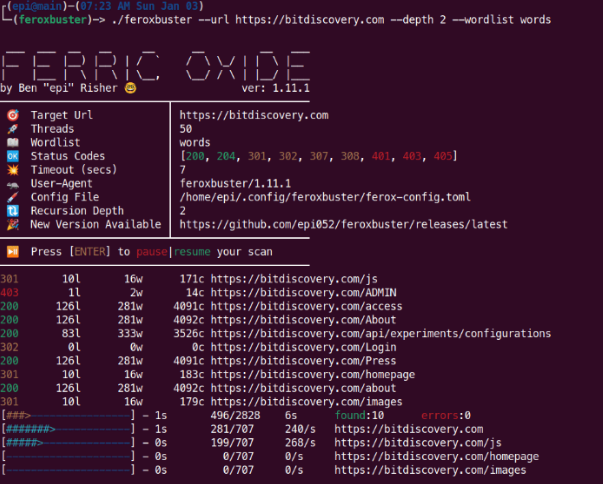
Task: Click the epi@main prompt text
Action: pos(37,6)
